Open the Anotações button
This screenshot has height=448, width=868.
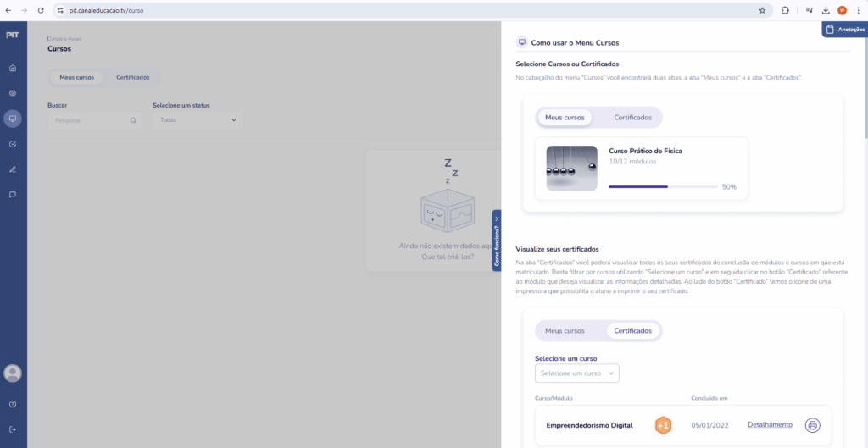pyautogui.click(x=844, y=30)
